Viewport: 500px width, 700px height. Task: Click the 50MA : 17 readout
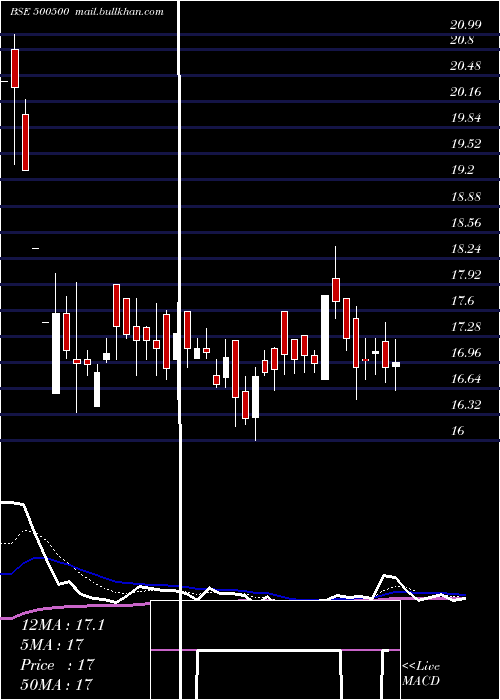56,685
